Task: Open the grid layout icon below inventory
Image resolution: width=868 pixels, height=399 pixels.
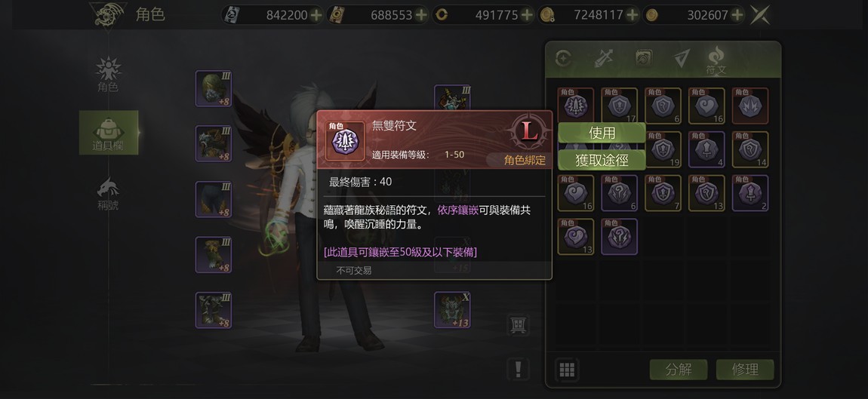Action: pos(567,370)
